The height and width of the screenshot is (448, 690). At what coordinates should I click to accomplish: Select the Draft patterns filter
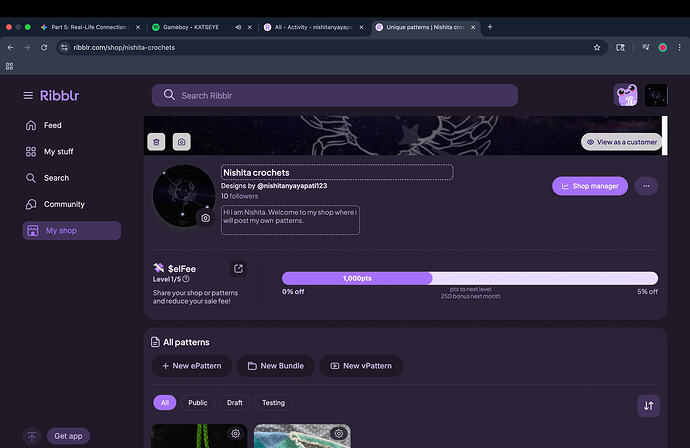click(235, 403)
